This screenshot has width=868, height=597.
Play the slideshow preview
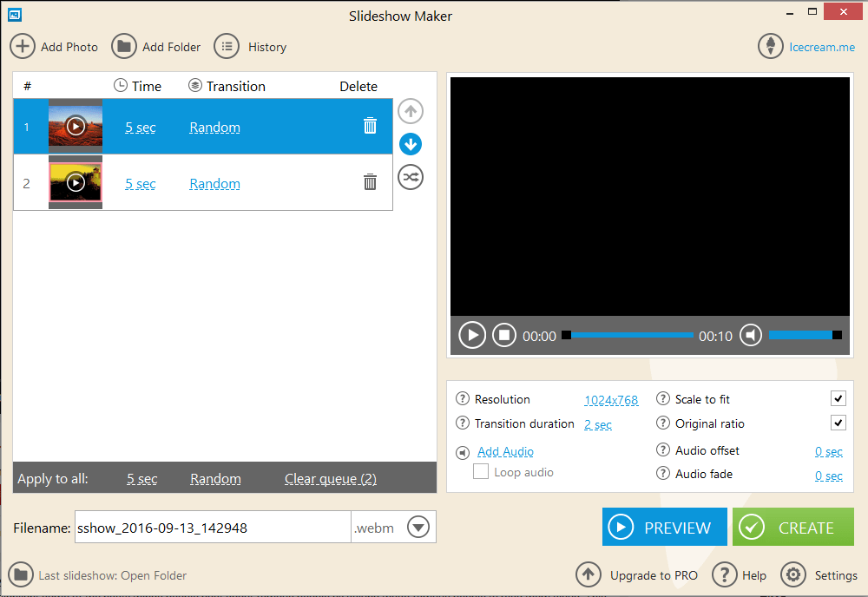(x=471, y=334)
